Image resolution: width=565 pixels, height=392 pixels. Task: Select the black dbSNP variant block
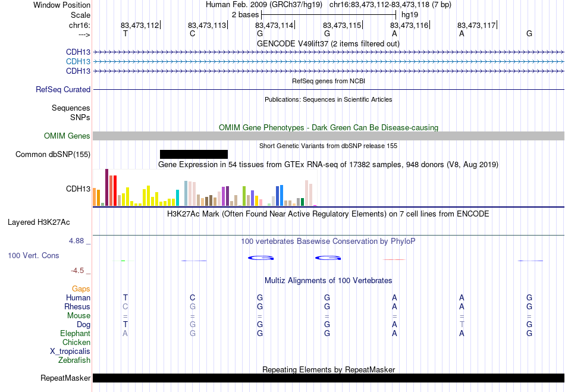(194, 154)
